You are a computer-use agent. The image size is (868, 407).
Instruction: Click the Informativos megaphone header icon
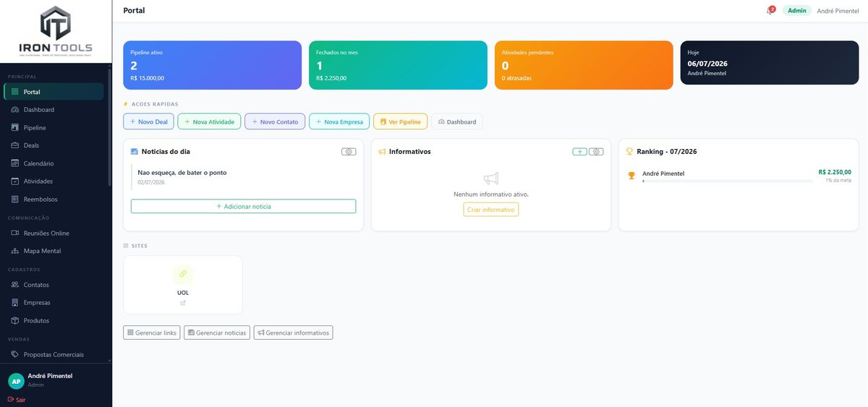point(382,152)
